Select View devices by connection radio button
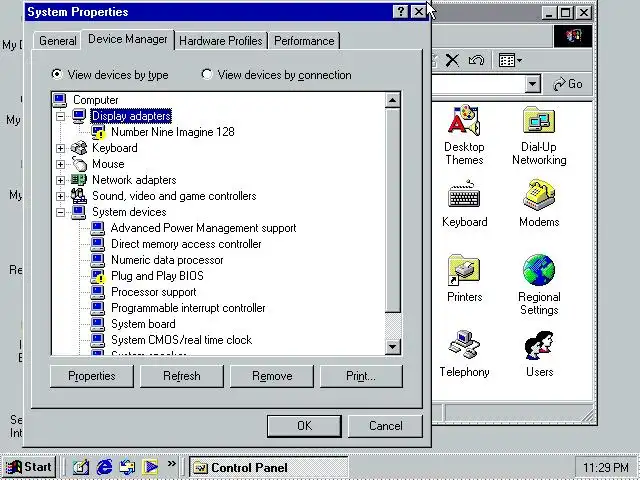Screen dimensions: 640x480 point(207,74)
